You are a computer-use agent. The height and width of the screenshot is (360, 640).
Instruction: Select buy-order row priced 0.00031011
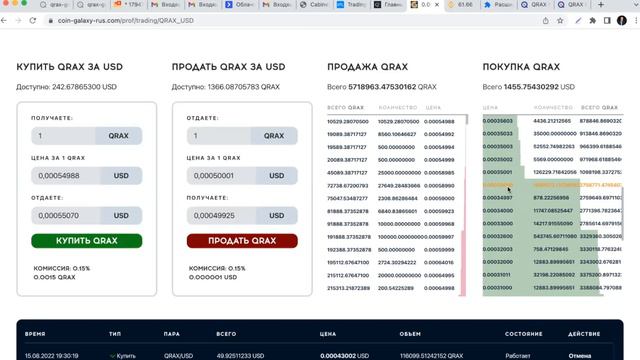pyautogui.click(x=552, y=275)
